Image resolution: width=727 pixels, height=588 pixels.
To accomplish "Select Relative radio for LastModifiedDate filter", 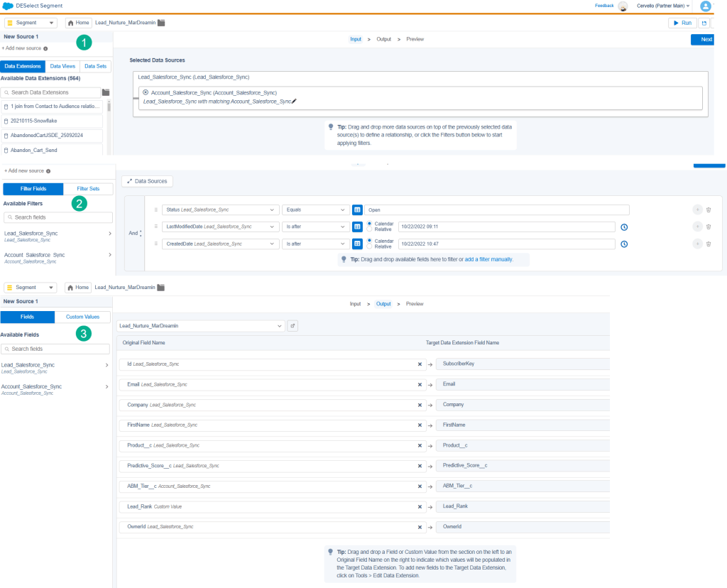I will pyautogui.click(x=369, y=229).
